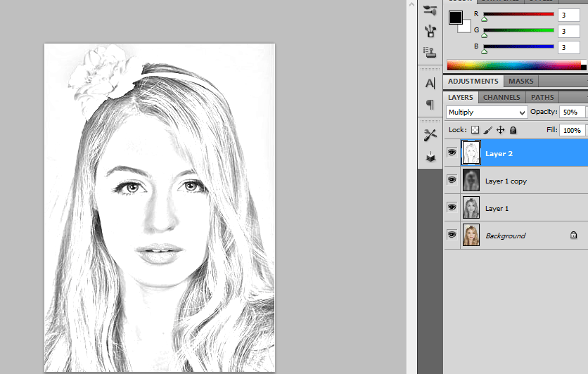Screen dimensions: 588x374
Task: Select Layer 1 thumbnail
Action: [471, 207]
